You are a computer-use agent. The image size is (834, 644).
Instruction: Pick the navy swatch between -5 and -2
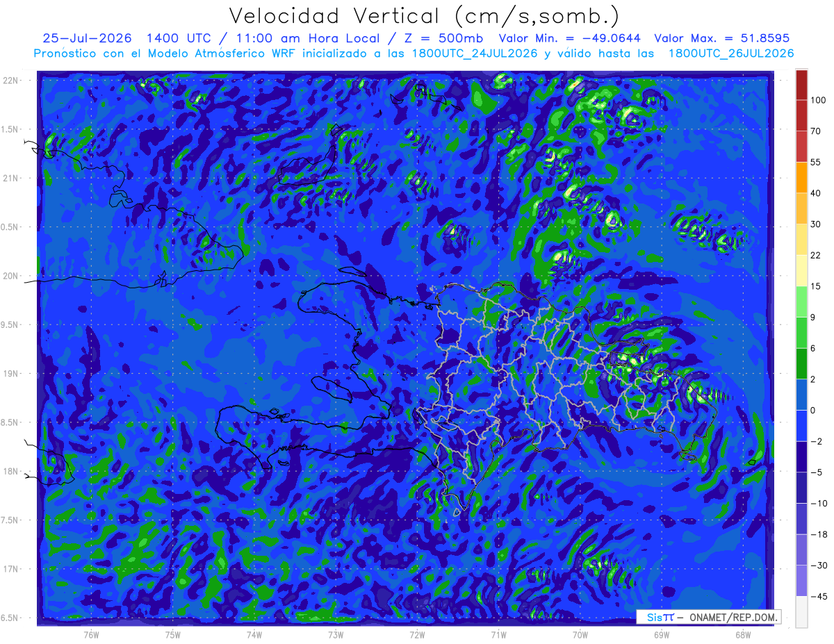802,456
